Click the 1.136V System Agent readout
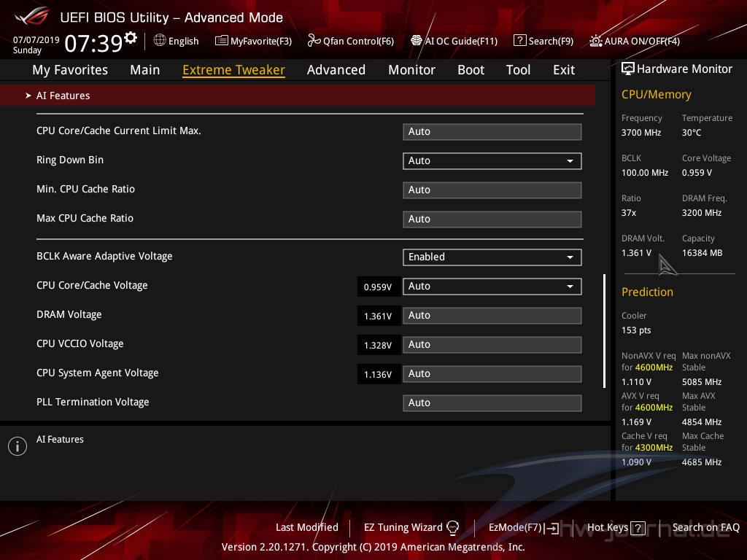747x560 pixels. 379,374
